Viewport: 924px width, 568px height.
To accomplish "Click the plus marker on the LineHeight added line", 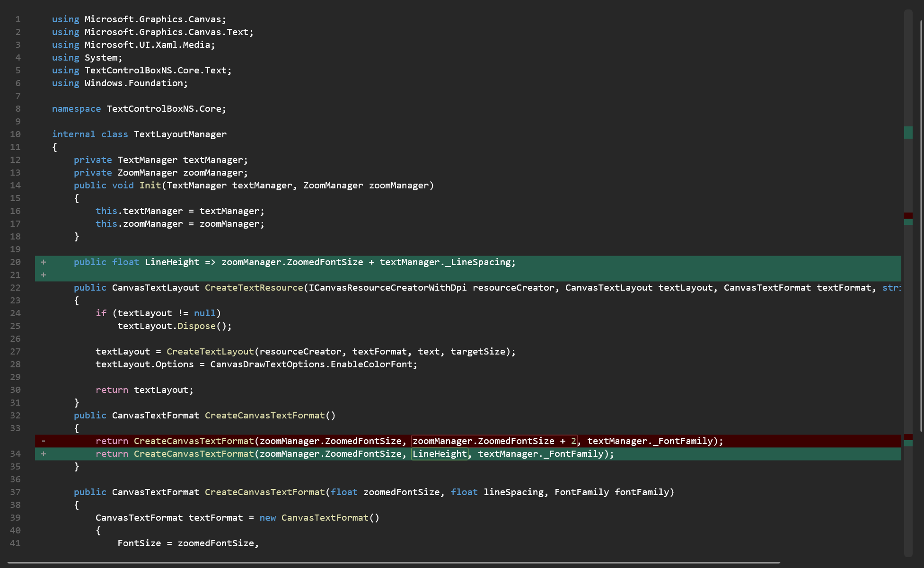I will pos(44,262).
